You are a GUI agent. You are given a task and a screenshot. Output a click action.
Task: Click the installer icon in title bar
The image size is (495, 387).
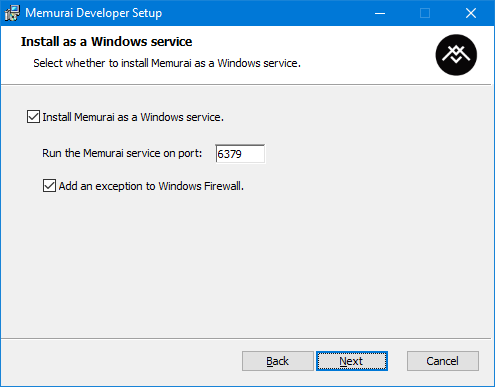click(12, 13)
